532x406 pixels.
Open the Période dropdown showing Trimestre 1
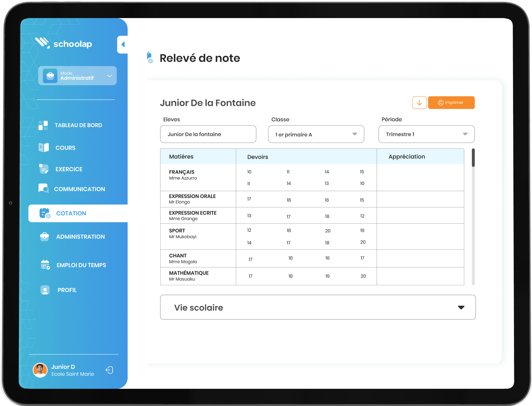tap(426, 134)
